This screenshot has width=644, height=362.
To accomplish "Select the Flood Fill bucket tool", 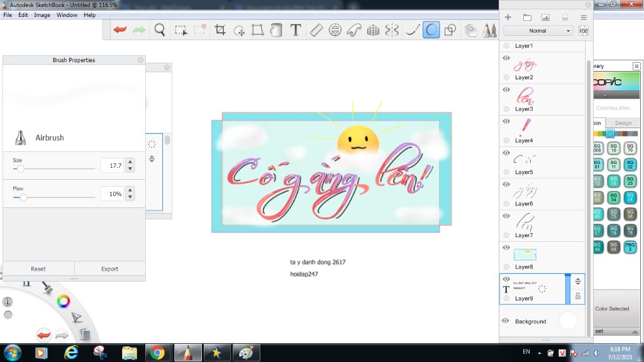I will [x=277, y=30].
